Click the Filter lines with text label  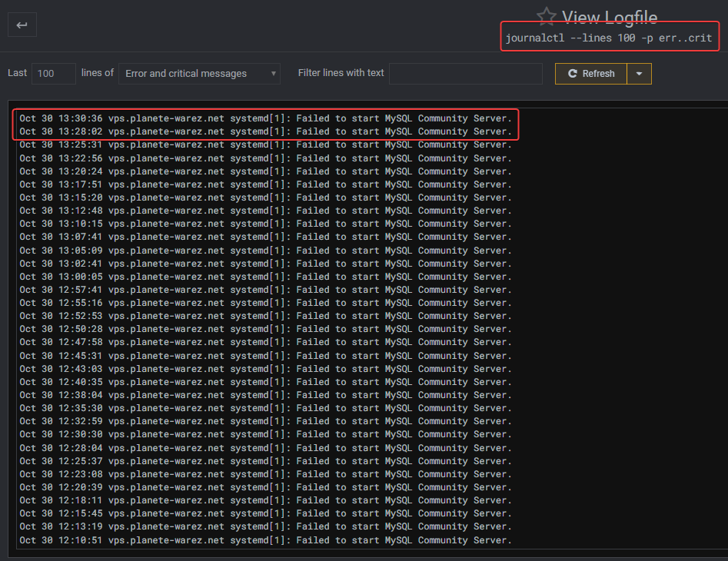click(x=341, y=73)
